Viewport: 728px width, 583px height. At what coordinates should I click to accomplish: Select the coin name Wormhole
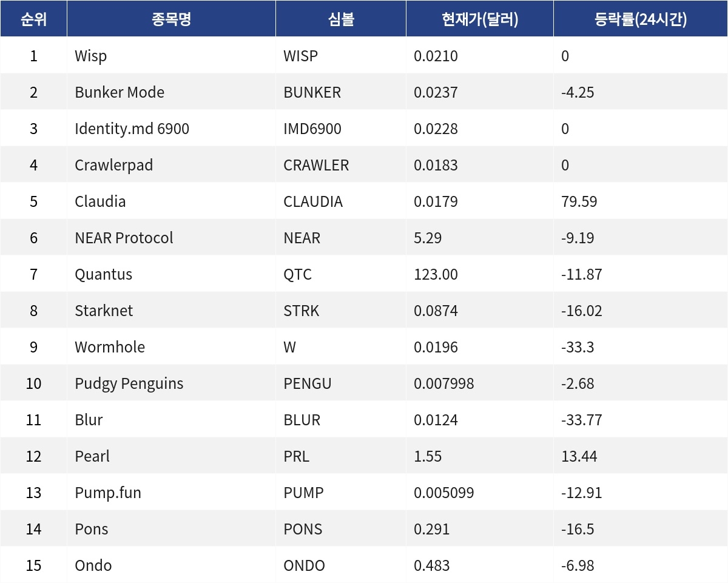[x=110, y=347]
